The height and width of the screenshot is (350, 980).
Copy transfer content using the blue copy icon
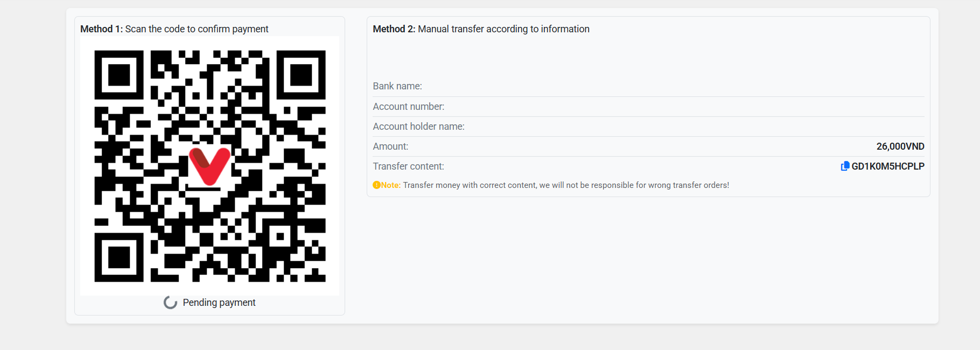845,166
